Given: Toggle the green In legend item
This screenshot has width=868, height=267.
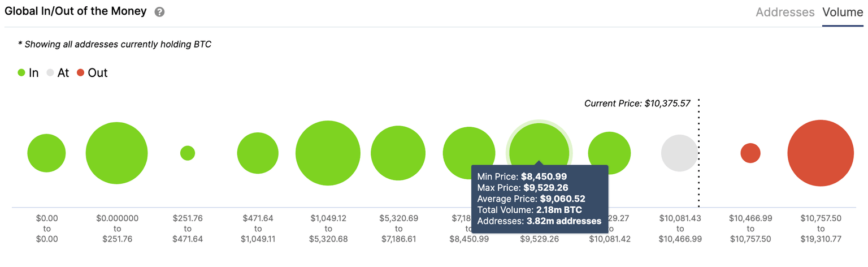Looking at the screenshot, I should tap(28, 72).
